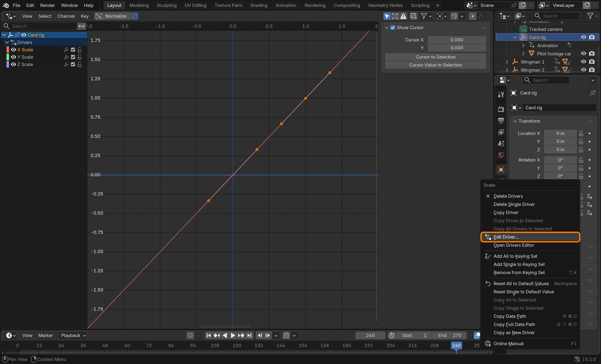Image resolution: width=601 pixels, height=364 pixels.
Task: Open the Output properties tab printer icon
Action: [x=501, y=121]
